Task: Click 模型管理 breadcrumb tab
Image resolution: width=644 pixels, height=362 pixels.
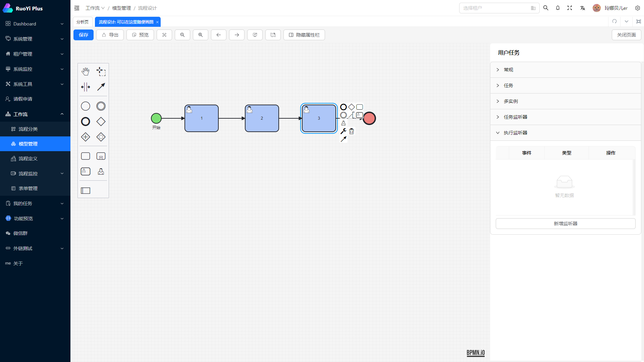Action: click(122, 8)
